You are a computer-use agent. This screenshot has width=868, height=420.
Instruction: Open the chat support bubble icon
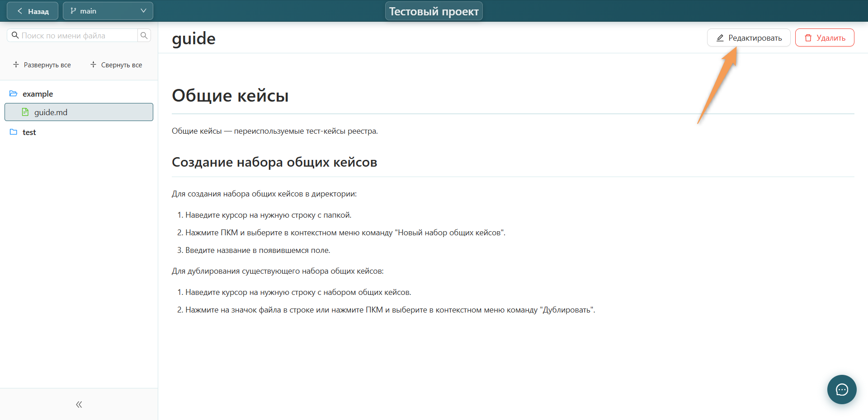coord(842,389)
